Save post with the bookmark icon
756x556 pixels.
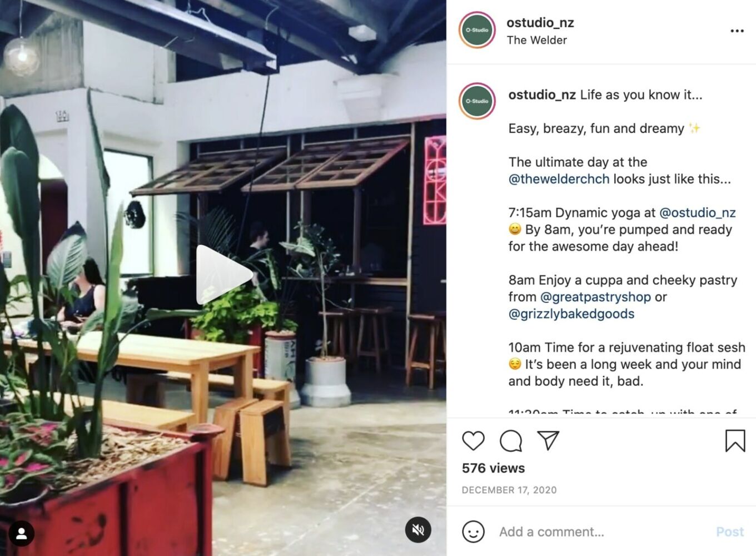(735, 440)
